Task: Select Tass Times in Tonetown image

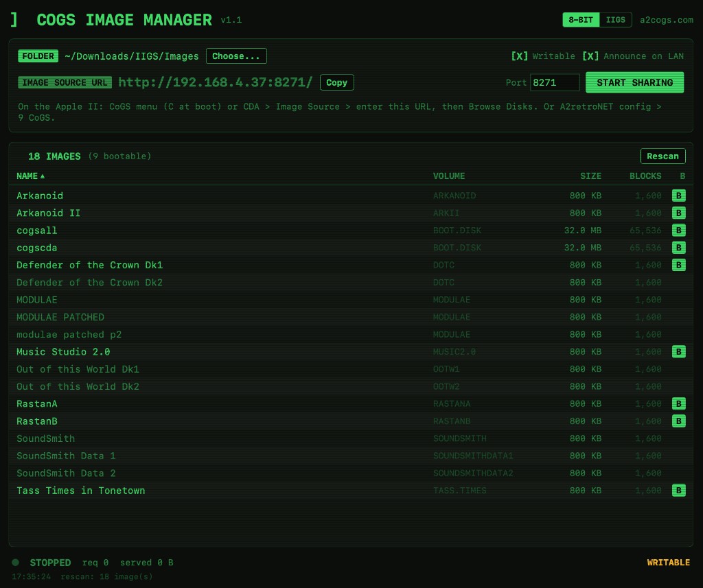Action: click(x=81, y=491)
